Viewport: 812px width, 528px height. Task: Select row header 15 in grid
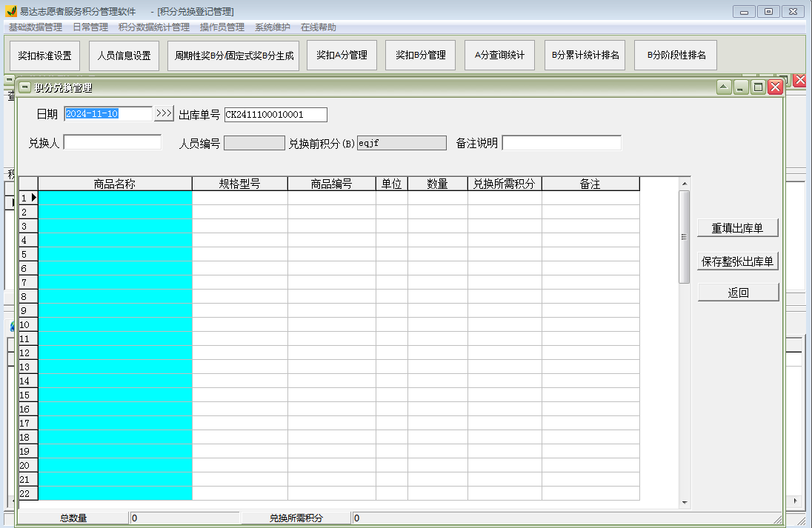click(x=28, y=395)
